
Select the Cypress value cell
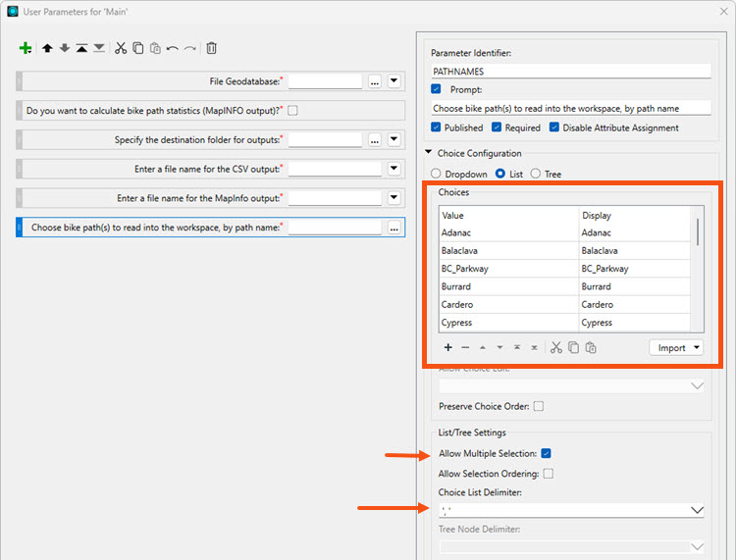pos(508,323)
